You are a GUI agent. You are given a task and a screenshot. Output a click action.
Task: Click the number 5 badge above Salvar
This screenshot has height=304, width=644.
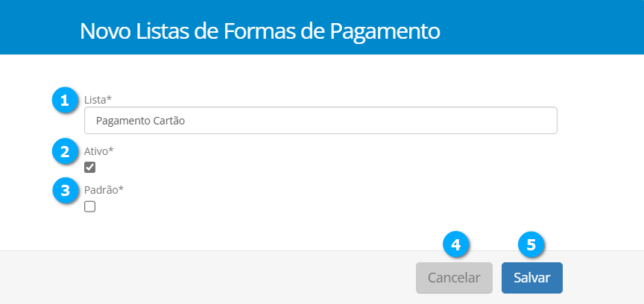click(531, 244)
